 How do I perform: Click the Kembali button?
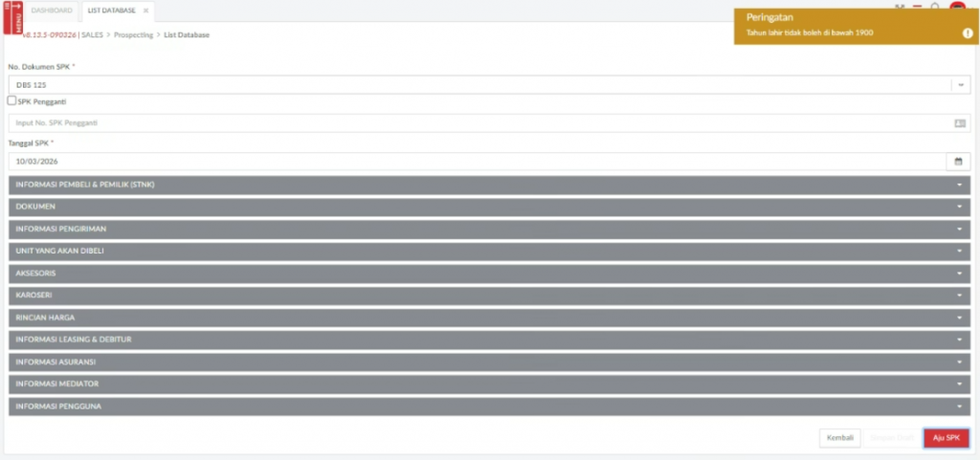pyautogui.click(x=839, y=438)
